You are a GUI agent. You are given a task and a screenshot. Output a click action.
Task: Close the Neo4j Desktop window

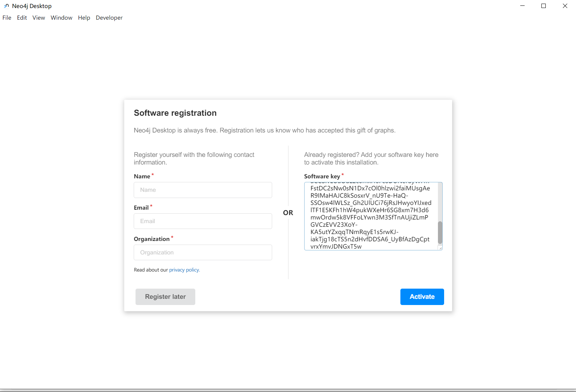pyautogui.click(x=565, y=6)
